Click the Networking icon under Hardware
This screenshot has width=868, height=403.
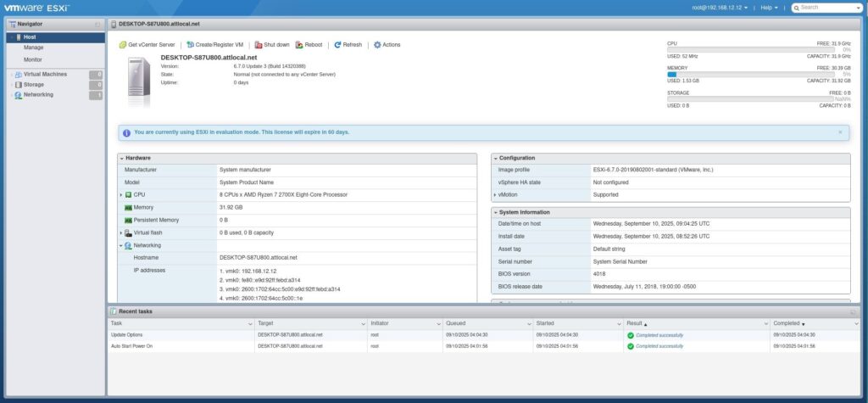point(129,245)
